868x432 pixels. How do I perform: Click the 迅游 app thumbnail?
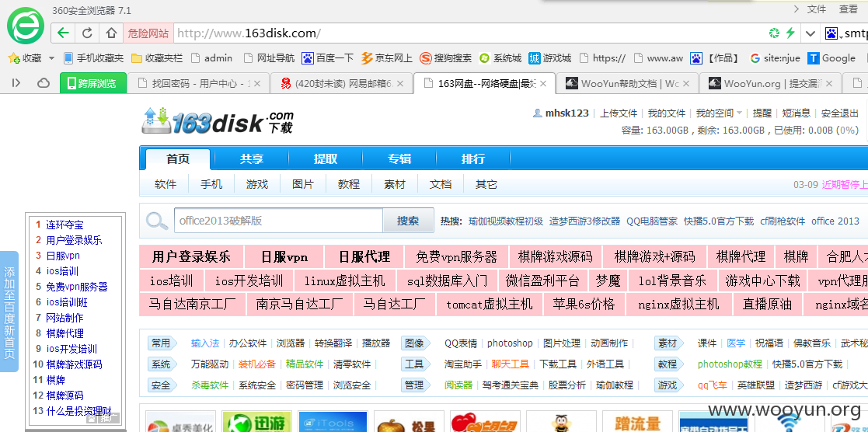(256, 421)
